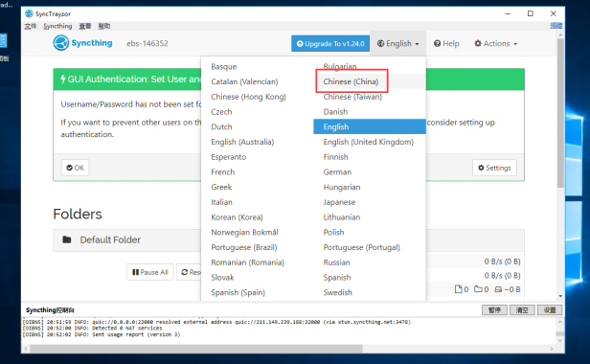Select Japanese language

point(339,202)
